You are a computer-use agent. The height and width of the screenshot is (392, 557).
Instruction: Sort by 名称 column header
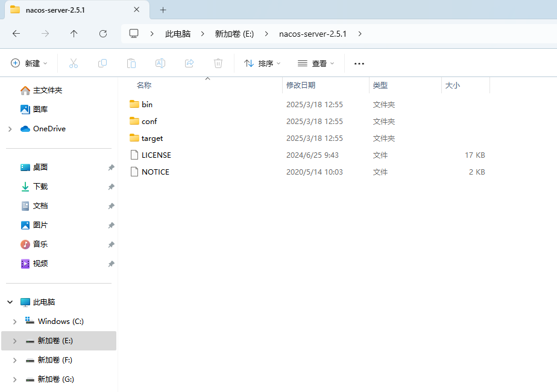(144, 85)
